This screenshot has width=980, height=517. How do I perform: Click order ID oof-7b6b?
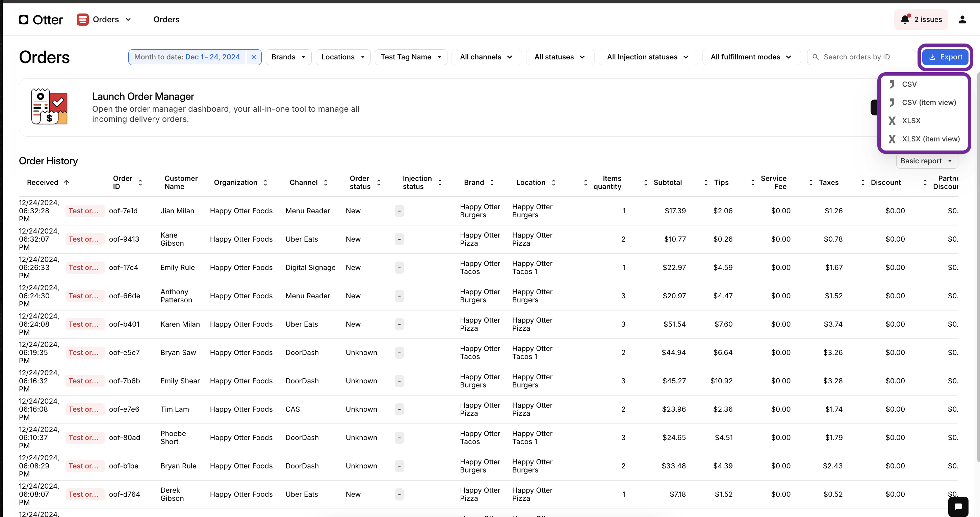pyautogui.click(x=124, y=381)
